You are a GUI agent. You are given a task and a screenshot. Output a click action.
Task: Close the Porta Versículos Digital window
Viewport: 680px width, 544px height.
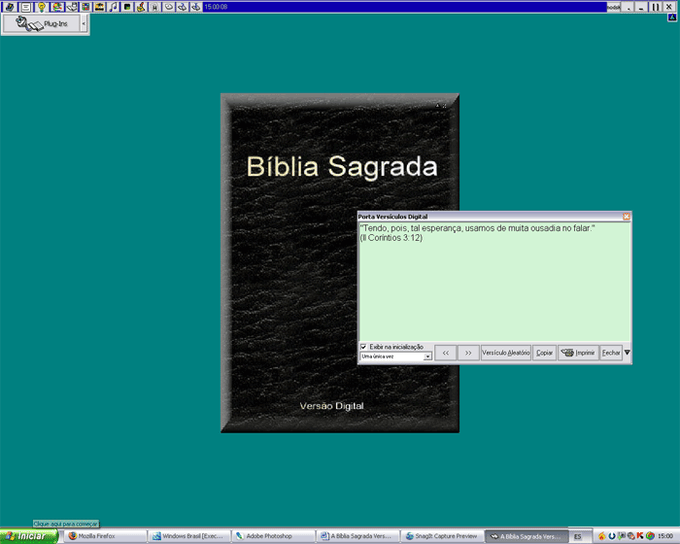tap(626, 216)
